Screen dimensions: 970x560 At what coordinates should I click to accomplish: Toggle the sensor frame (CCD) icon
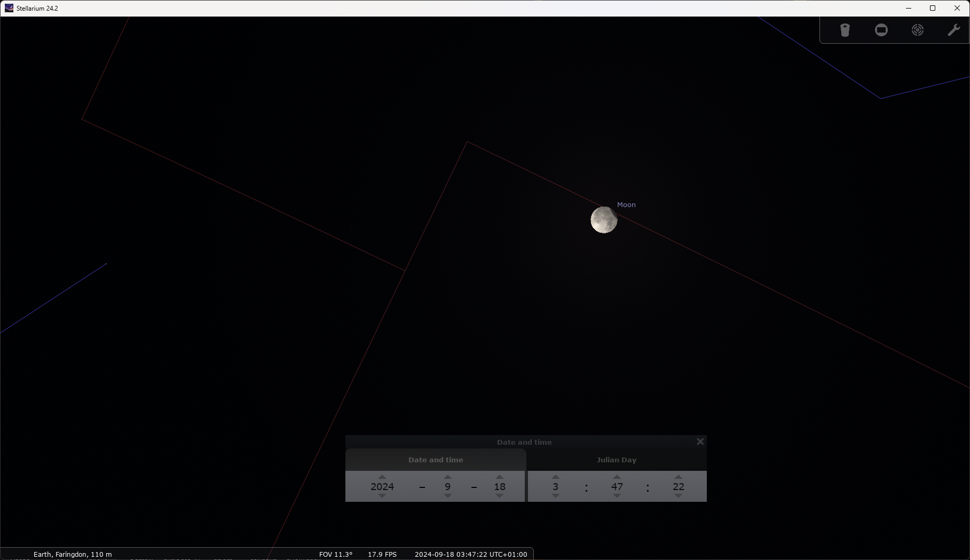click(881, 30)
